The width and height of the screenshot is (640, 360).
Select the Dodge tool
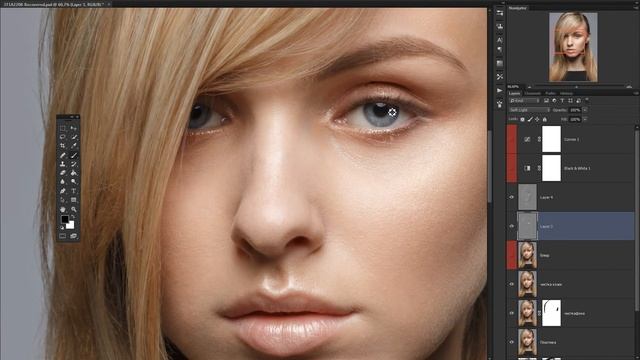coord(74,182)
